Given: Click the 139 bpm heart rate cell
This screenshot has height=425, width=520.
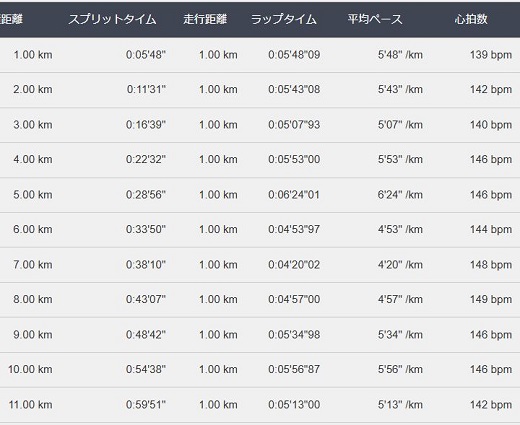Looking at the screenshot, I should 491,55.
